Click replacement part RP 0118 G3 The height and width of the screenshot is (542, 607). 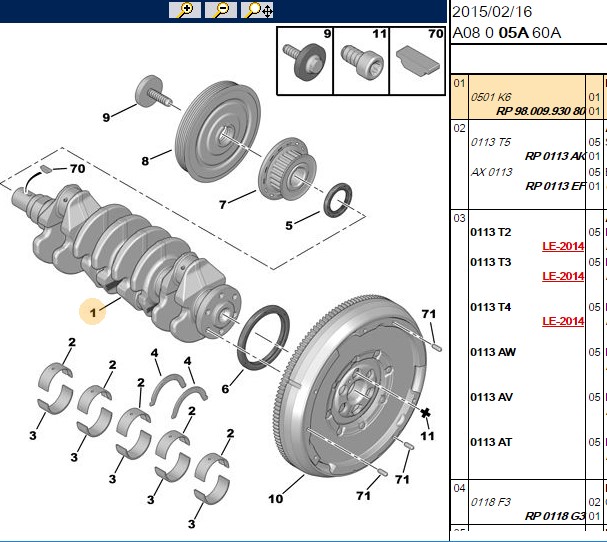click(555, 516)
